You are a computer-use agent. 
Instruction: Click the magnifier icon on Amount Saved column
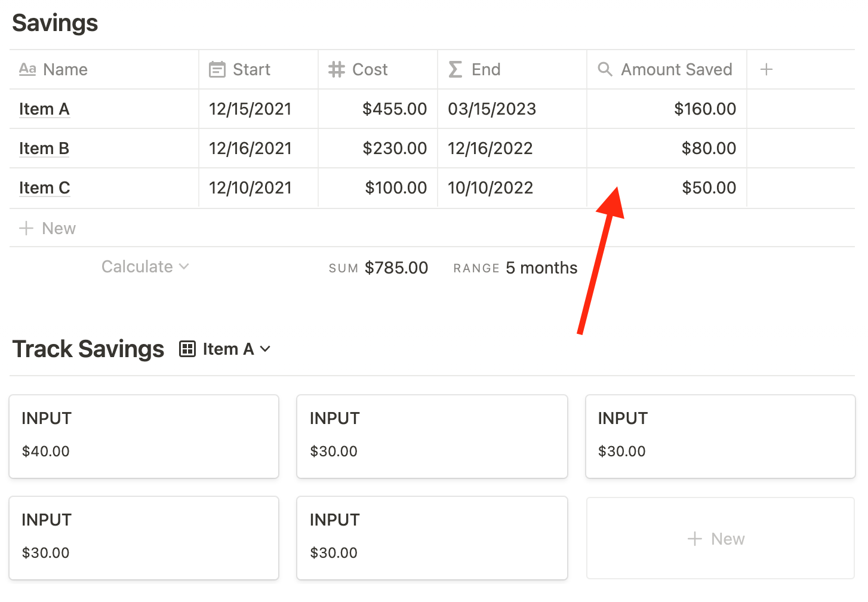pos(605,69)
